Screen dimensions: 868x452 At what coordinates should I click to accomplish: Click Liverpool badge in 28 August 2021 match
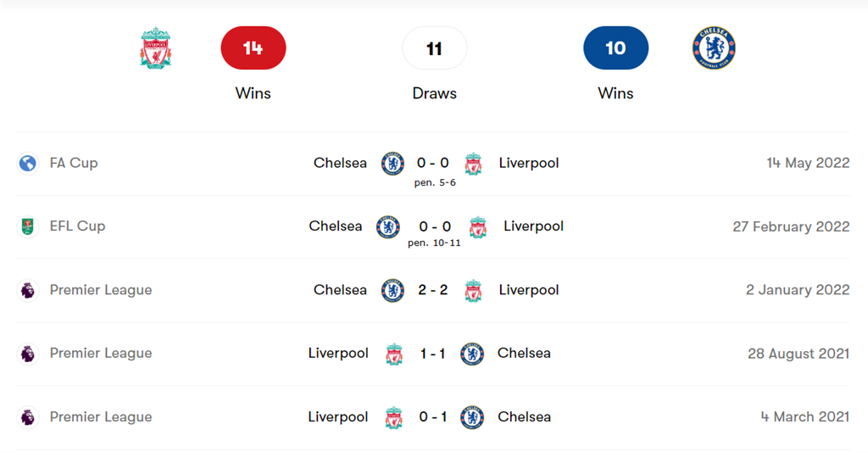coord(394,354)
